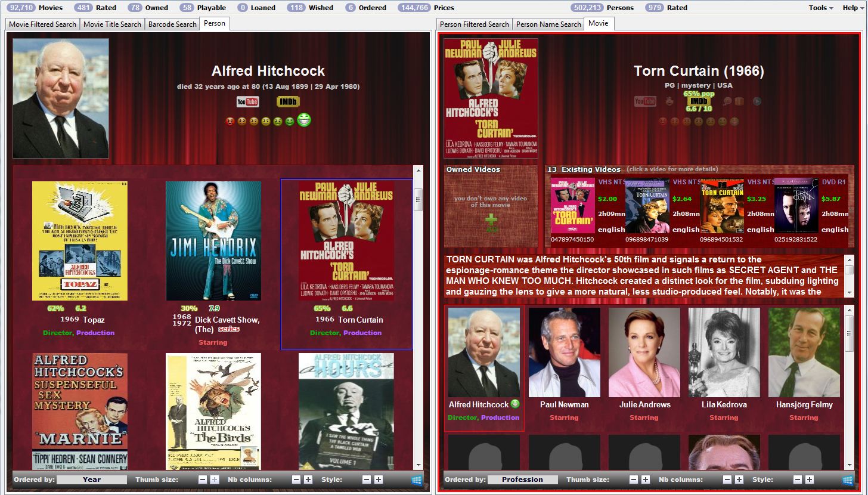Select the Topaz 1969 movie poster
This screenshot has height=495, width=868.
79,241
